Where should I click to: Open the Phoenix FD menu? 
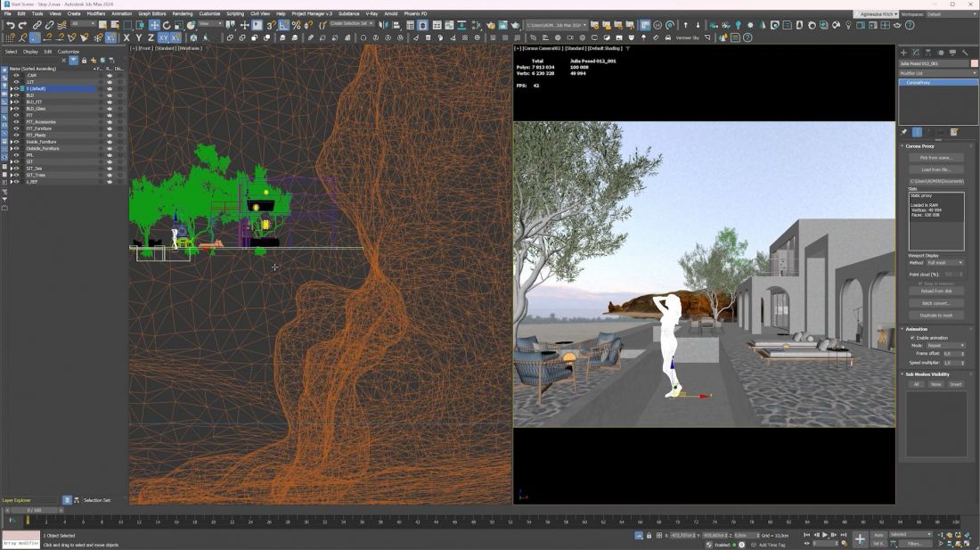click(415, 13)
